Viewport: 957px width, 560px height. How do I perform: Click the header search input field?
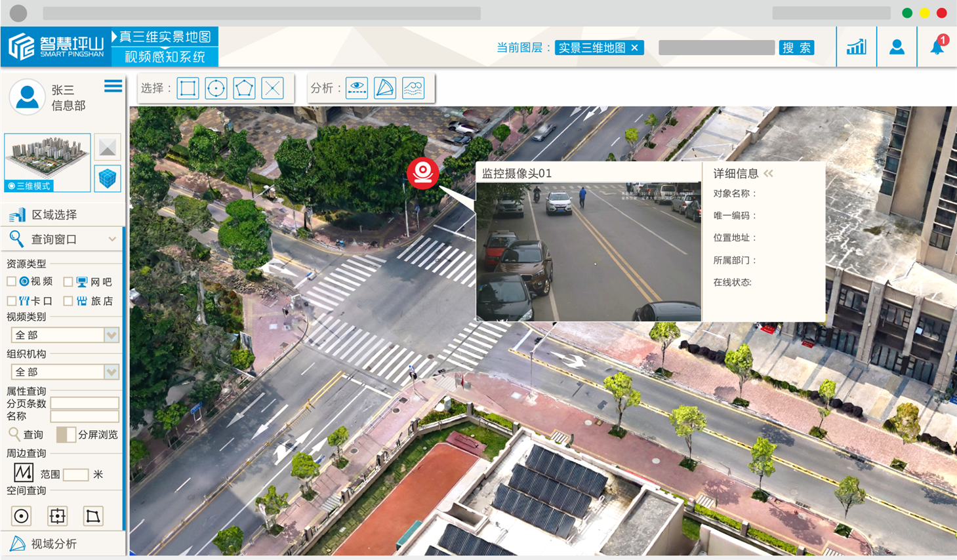pos(716,48)
